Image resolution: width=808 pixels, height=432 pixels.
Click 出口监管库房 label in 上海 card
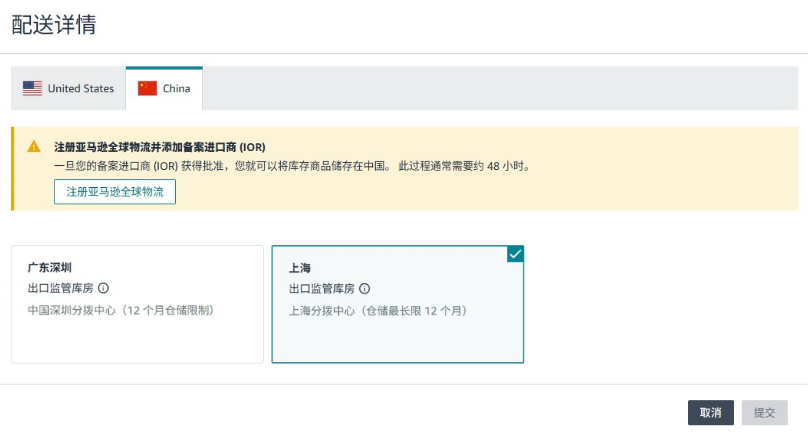pyautogui.click(x=322, y=289)
